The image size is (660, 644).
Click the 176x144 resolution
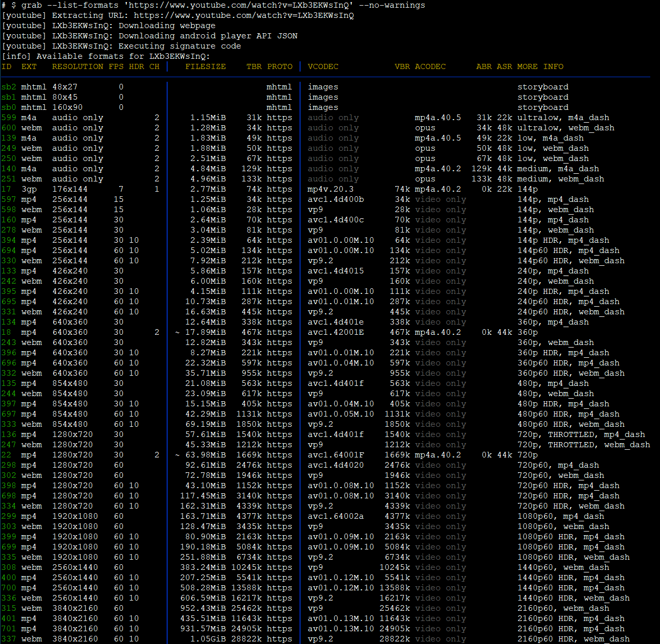(70, 189)
